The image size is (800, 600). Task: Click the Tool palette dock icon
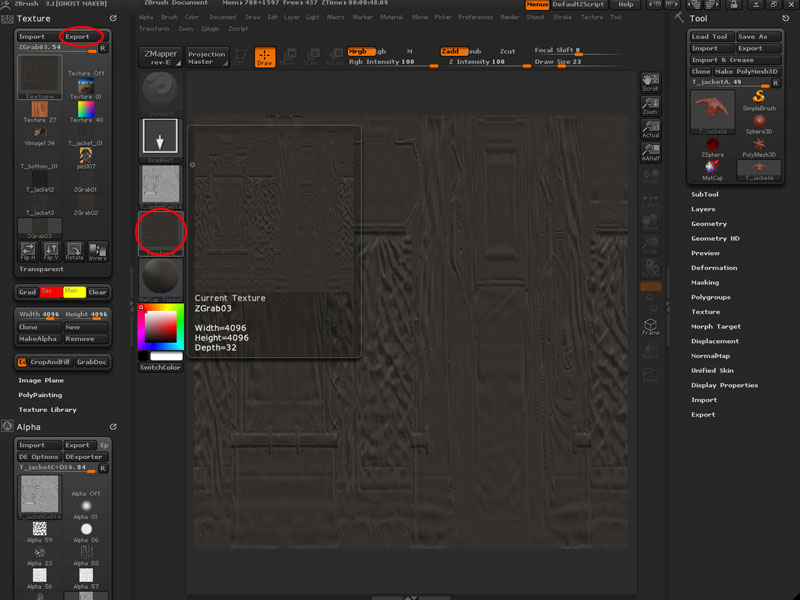point(679,18)
